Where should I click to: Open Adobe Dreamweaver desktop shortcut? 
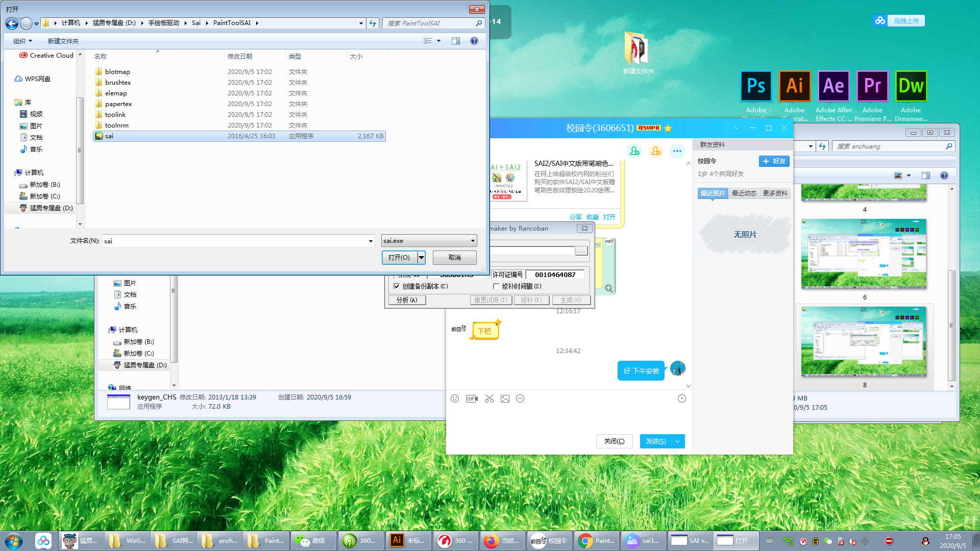click(x=911, y=94)
